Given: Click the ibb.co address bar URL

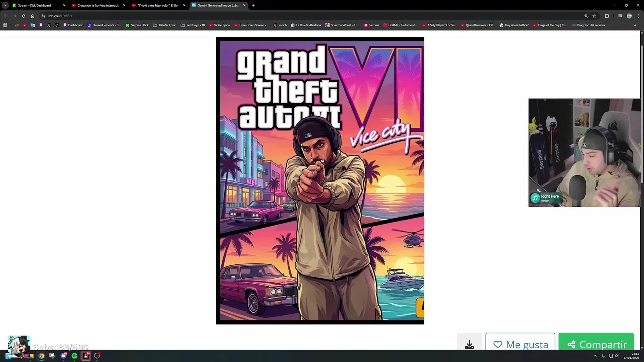Looking at the screenshot, I should point(60,16).
